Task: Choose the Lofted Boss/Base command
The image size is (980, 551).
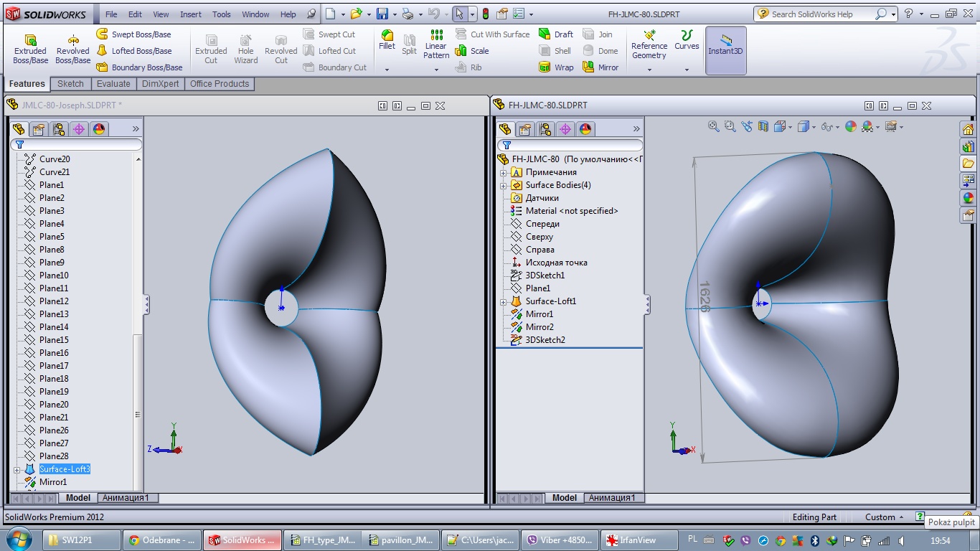Action: pos(134,51)
